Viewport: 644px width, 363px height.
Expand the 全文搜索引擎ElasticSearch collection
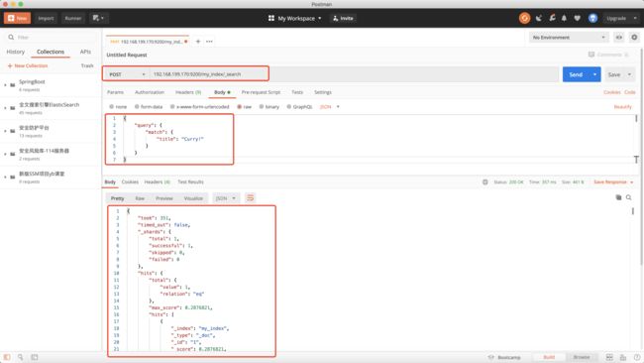tap(5, 108)
